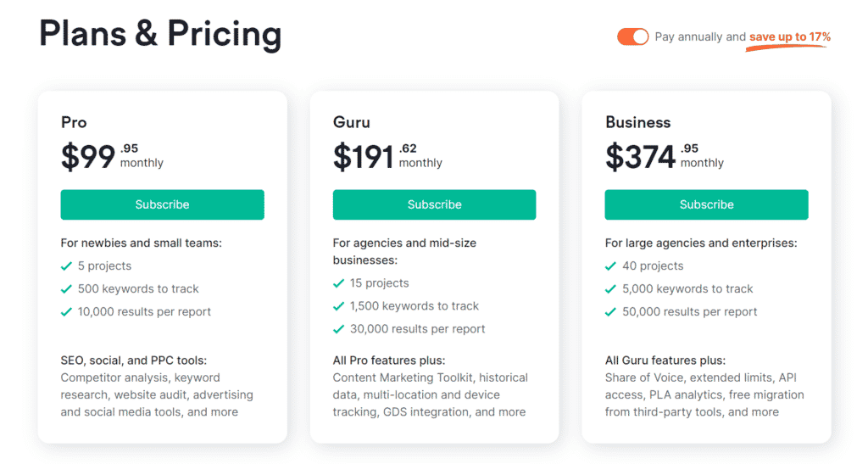Image resolution: width=868 pixels, height=464 pixels.
Task: Click the Pro plan Subscribe button
Action: (x=162, y=204)
